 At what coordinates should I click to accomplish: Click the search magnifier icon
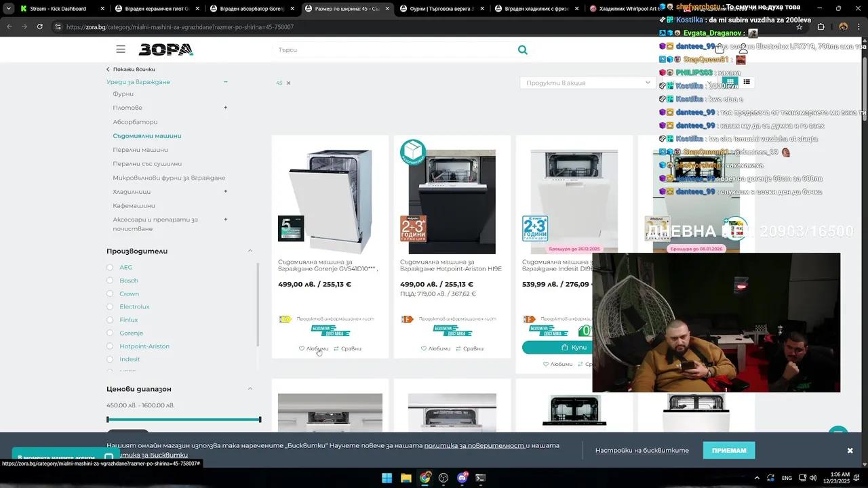[522, 49]
